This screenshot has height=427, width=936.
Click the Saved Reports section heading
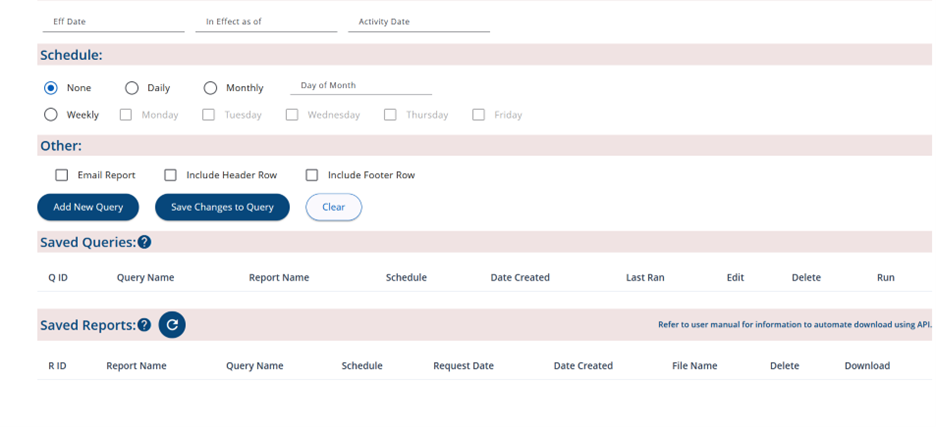click(88, 325)
